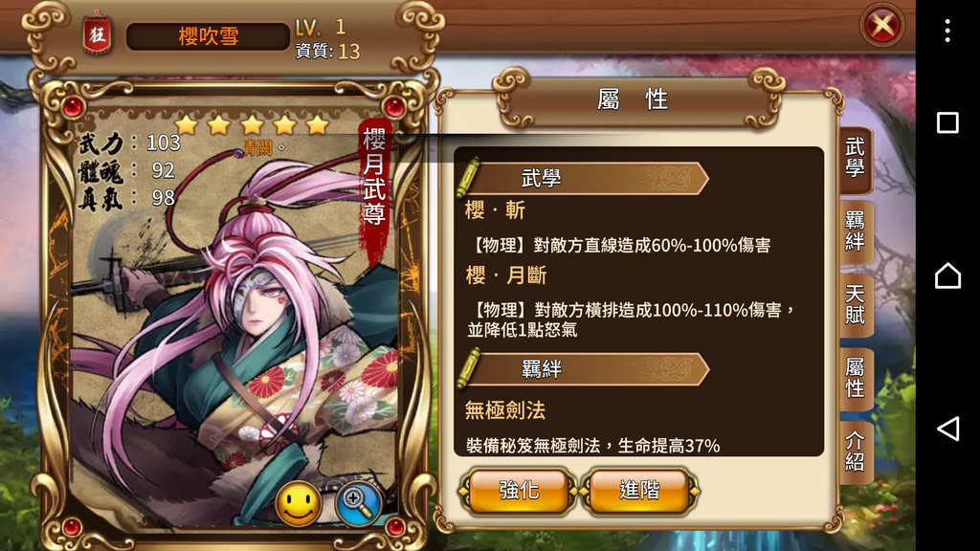980x551 pixels.
Task: Tap the 無極劍法 bond entry
Action: (x=505, y=410)
